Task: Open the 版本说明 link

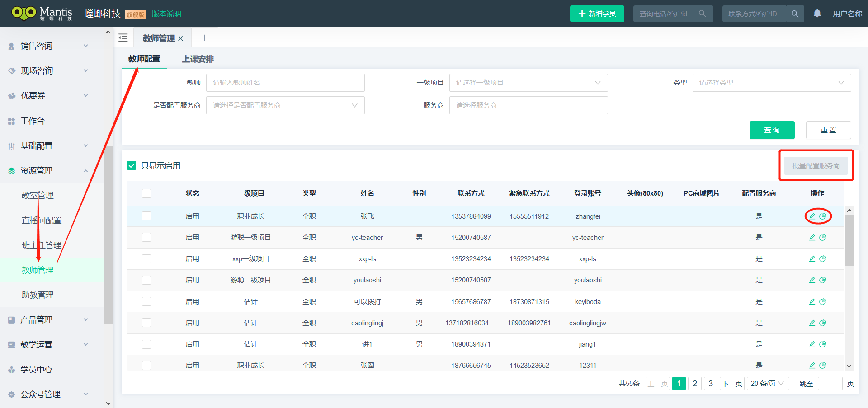Action: 166,14
